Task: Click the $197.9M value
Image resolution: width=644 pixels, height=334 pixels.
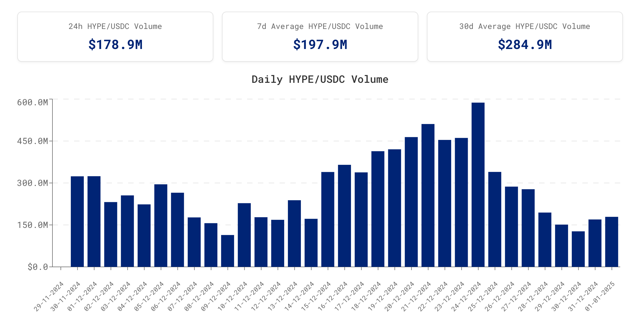Action: click(320, 45)
